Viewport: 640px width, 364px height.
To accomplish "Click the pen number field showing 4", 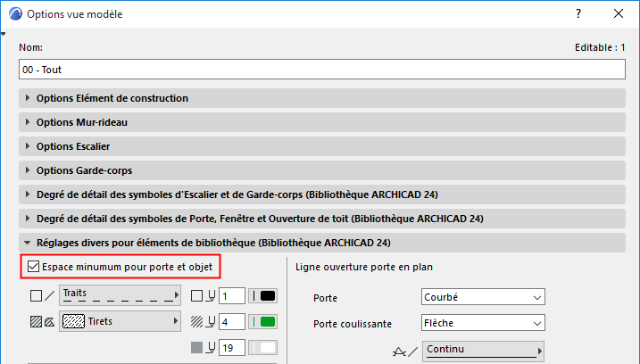I will click(232, 322).
